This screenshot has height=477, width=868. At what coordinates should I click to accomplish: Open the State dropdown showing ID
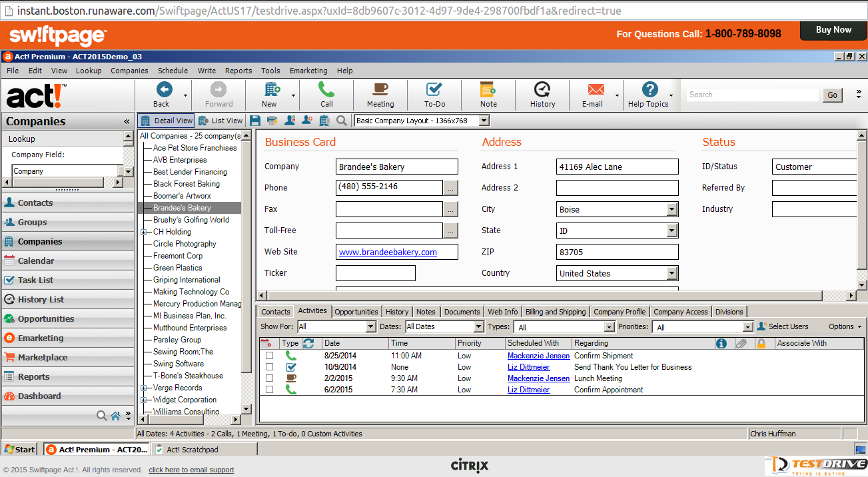tap(672, 231)
